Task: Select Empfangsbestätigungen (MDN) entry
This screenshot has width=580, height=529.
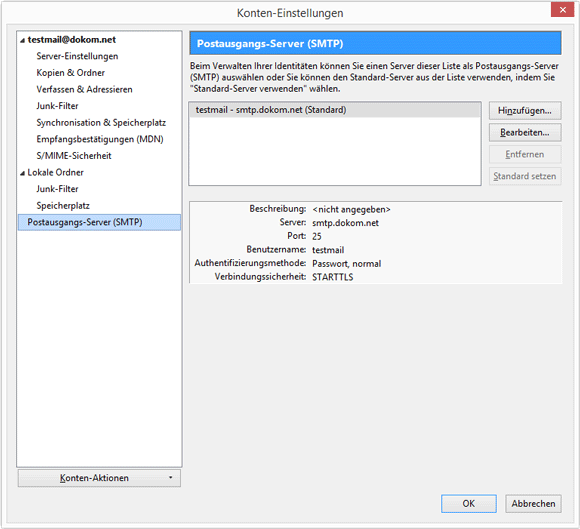Action: (100, 139)
